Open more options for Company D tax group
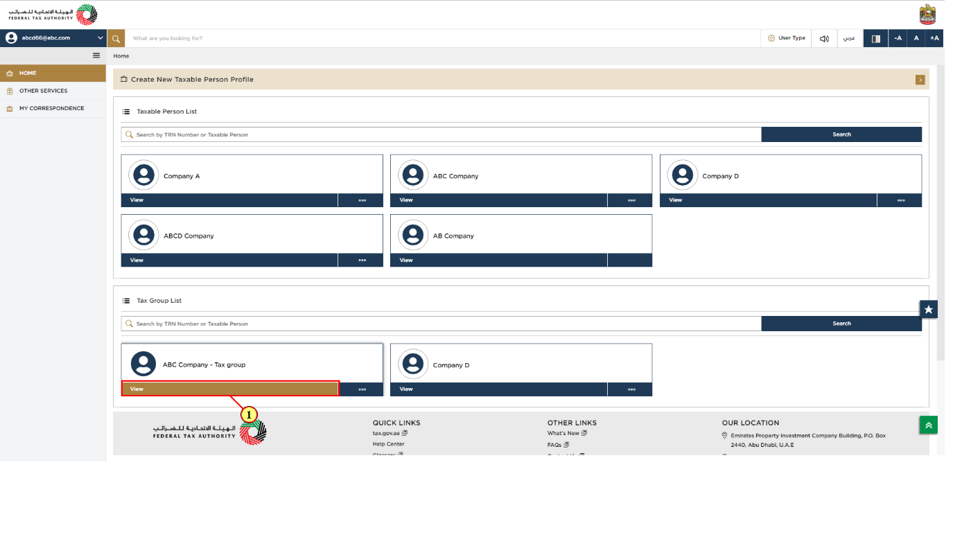 point(631,389)
